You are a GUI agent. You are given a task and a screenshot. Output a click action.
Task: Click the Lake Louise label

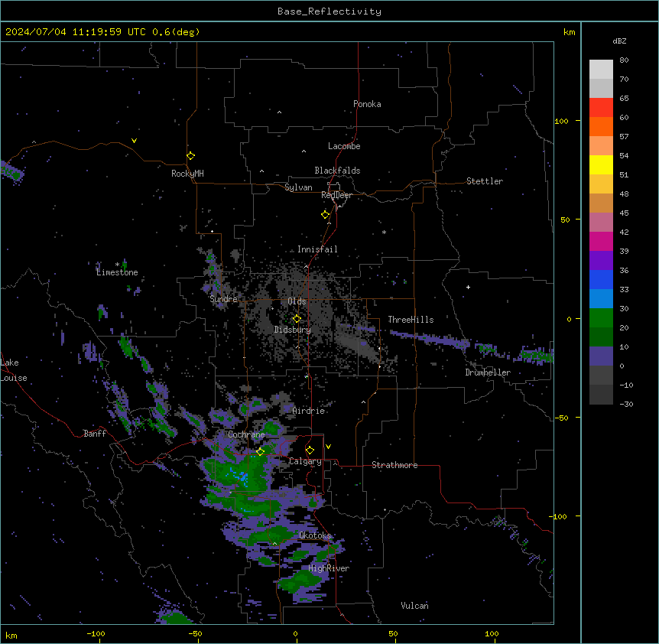pyautogui.click(x=14, y=370)
